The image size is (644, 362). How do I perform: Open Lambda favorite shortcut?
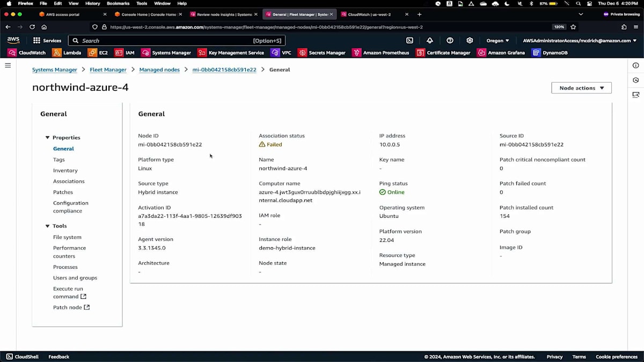click(67, 53)
